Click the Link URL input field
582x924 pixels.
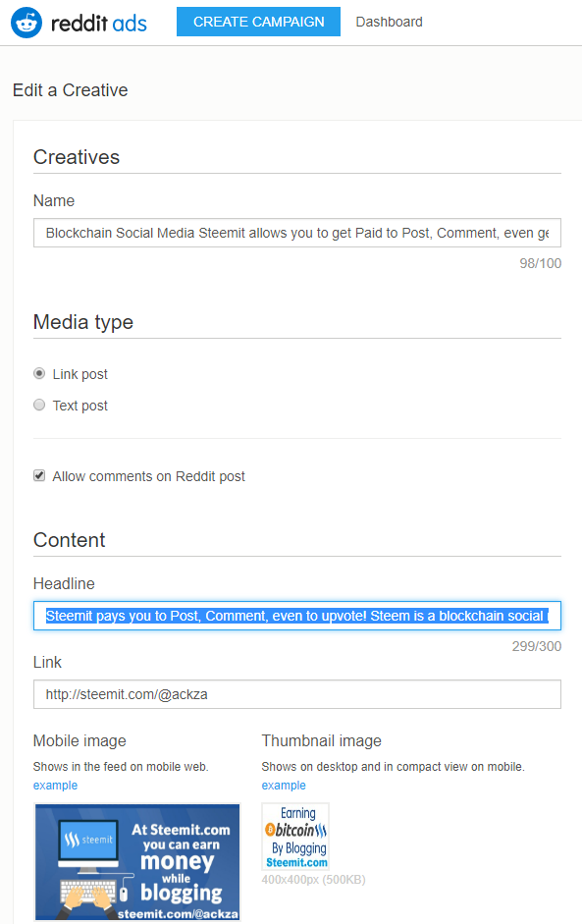(x=297, y=694)
